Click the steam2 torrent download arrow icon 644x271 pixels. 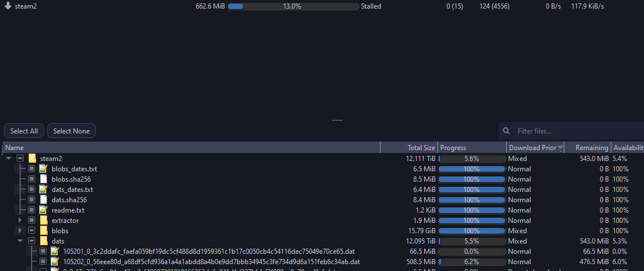coord(8,6)
